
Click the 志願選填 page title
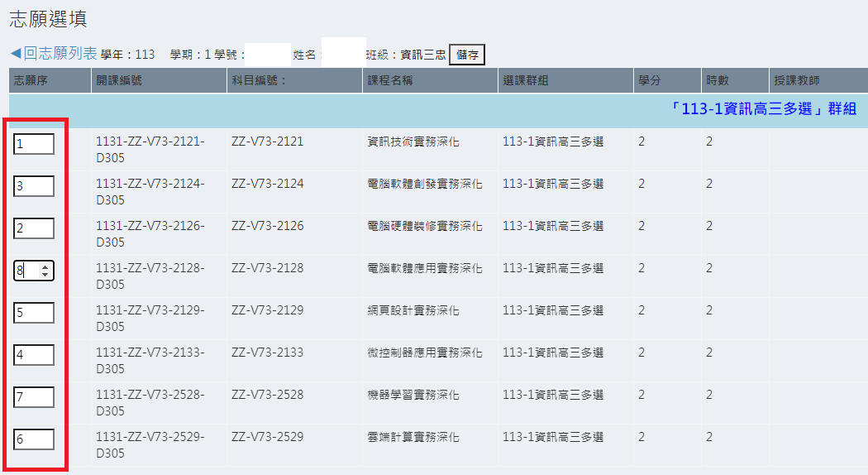click(48, 18)
